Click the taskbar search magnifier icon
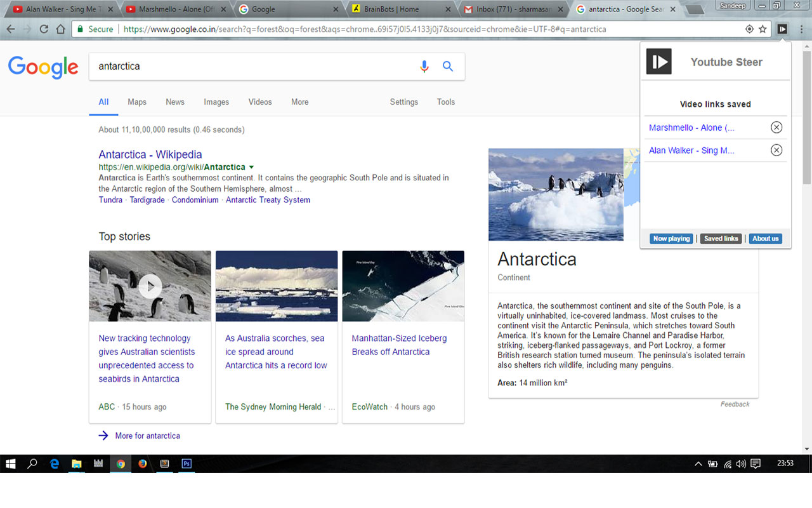The image size is (812, 508). [x=32, y=464]
